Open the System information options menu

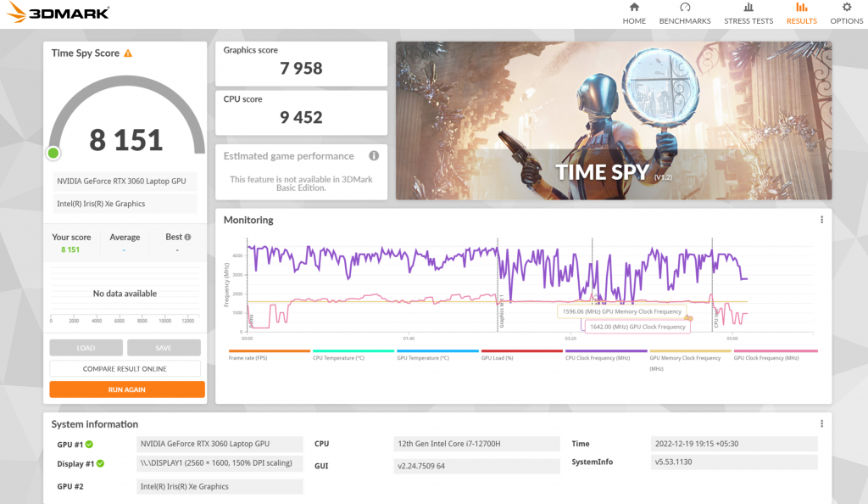821,423
